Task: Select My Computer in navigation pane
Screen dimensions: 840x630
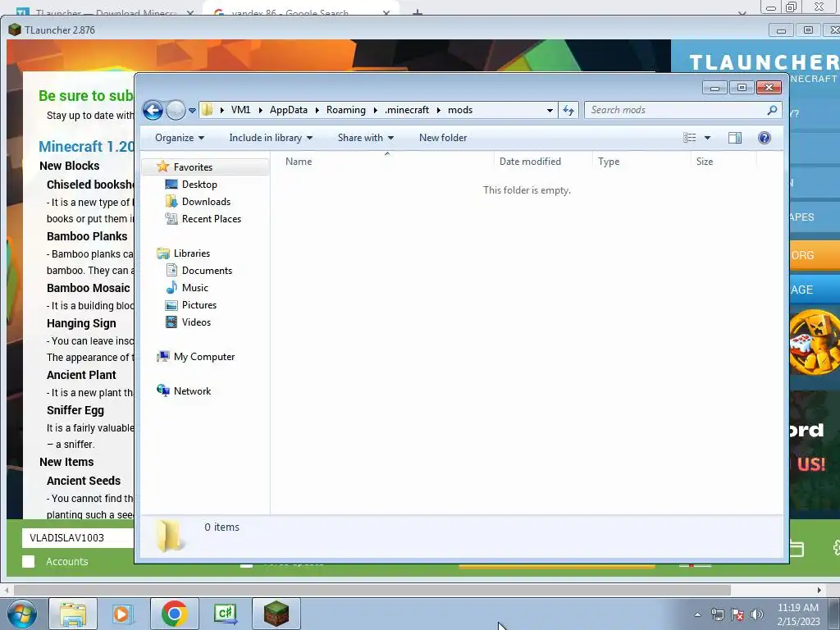Action: point(204,357)
